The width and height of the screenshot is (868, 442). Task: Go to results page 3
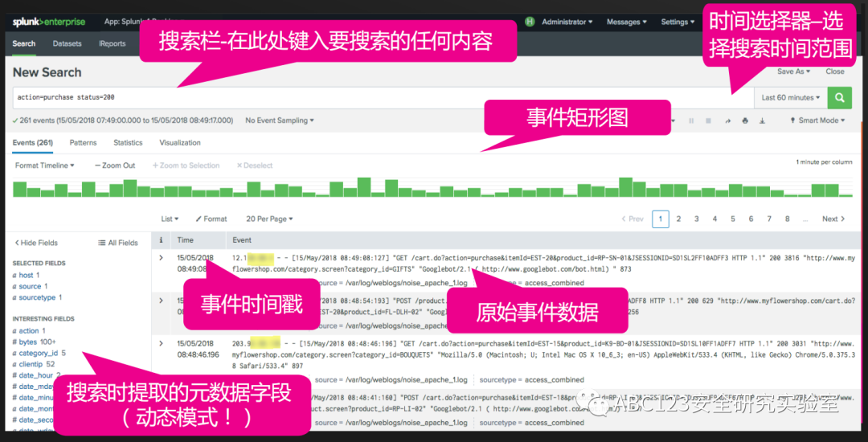click(x=696, y=219)
